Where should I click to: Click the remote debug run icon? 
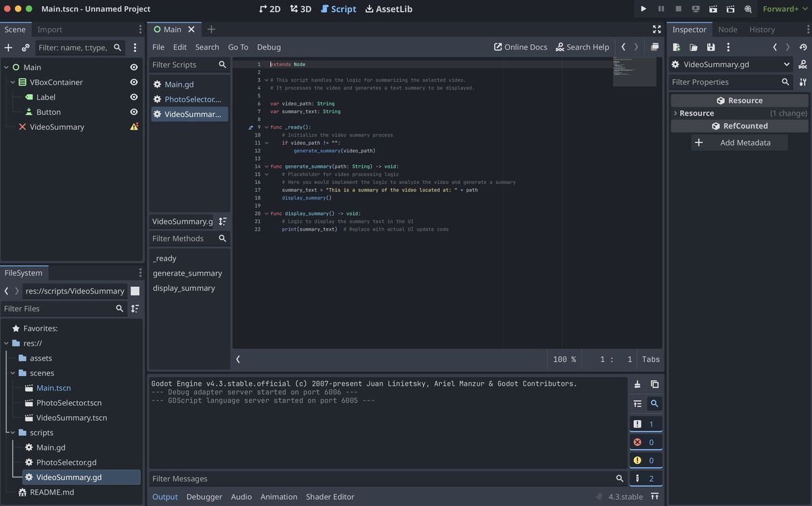696,9
